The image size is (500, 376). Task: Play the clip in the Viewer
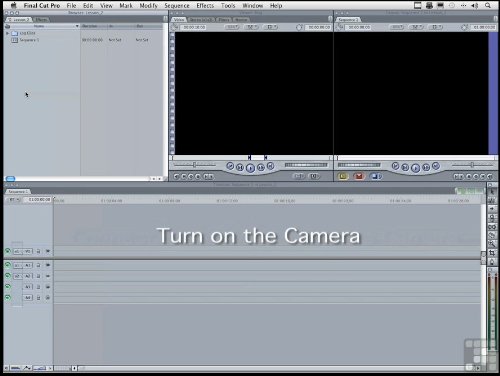coord(250,168)
